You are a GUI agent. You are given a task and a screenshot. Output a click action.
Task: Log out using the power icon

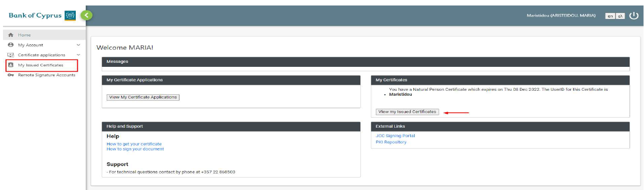coord(634,15)
